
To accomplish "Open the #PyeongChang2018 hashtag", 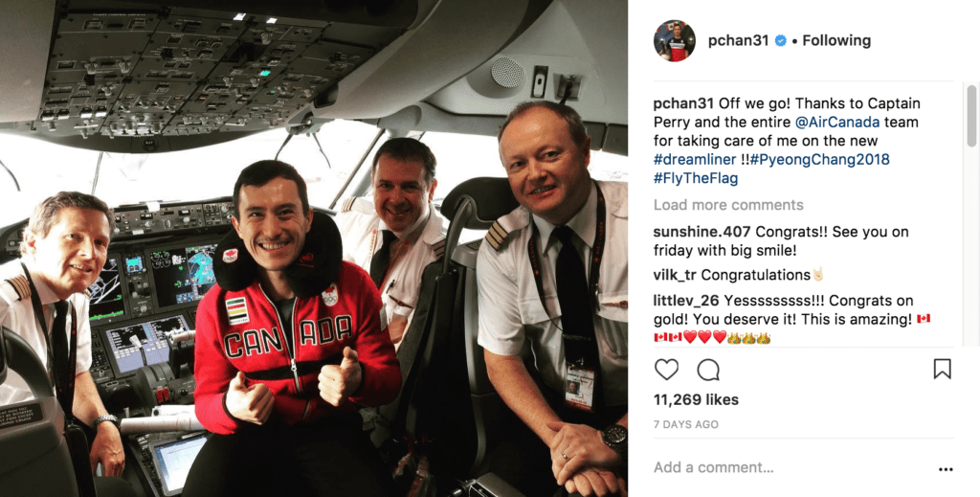I will tap(820, 159).
